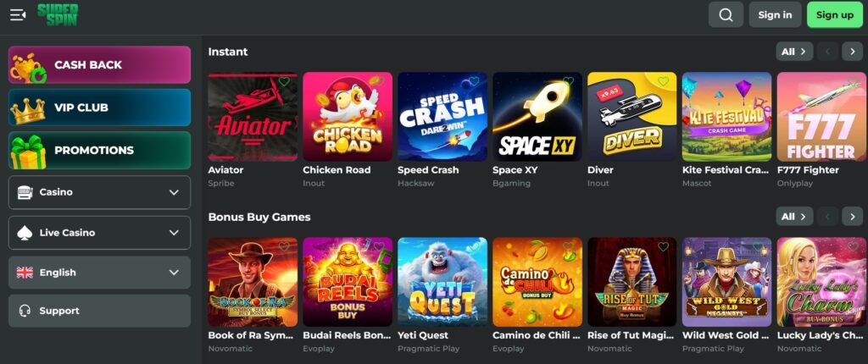Viewport: 868px width, 364px height.
Task: Click the Instant section next arrow
Action: pos(853,52)
